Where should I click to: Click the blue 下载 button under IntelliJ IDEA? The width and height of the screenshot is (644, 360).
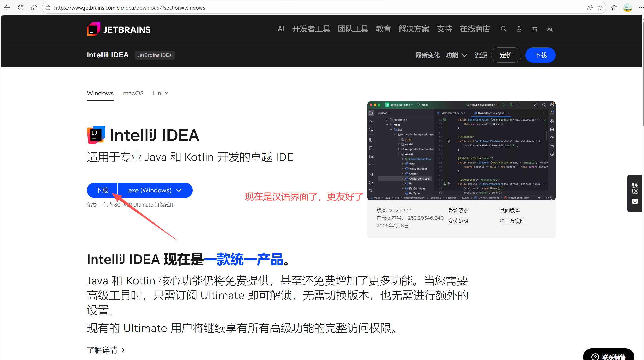point(102,190)
